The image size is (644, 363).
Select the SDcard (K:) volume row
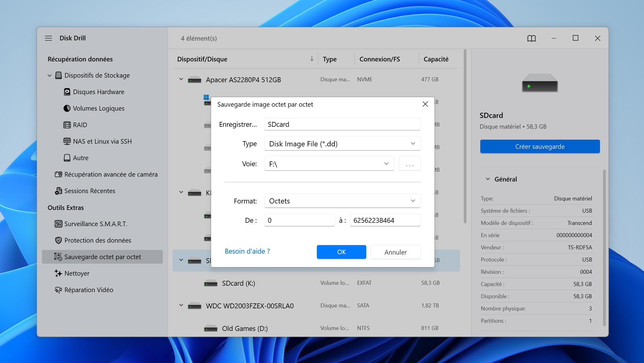click(316, 283)
